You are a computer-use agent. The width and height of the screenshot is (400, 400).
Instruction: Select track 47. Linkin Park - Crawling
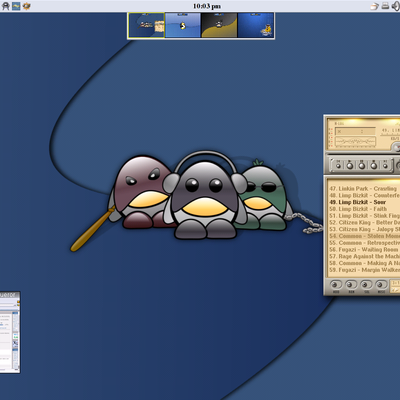coord(363,189)
